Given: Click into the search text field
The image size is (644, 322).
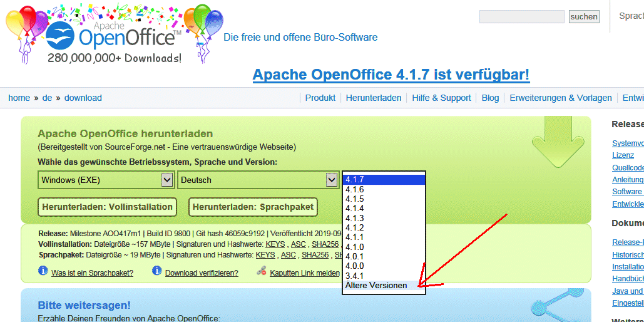Looking at the screenshot, I should click(x=521, y=17).
